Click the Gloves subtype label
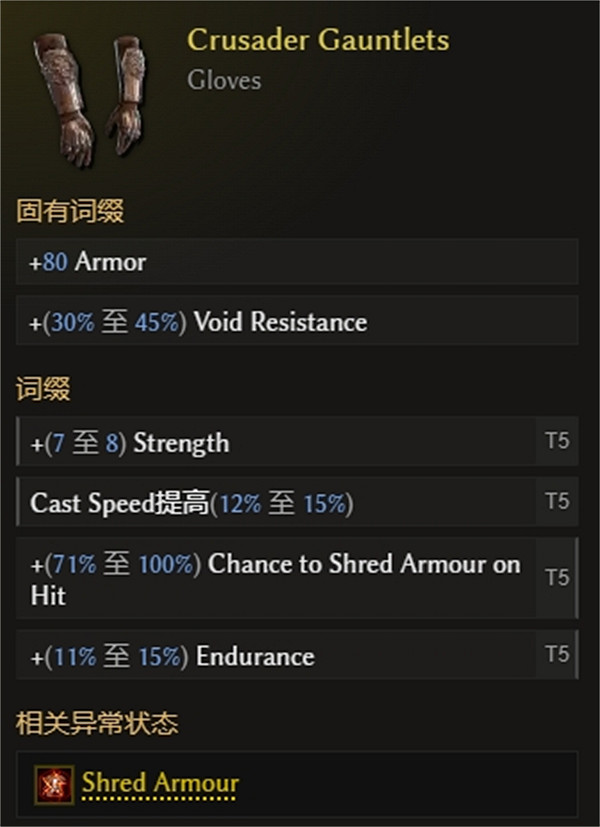The height and width of the screenshot is (827, 600). [223, 81]
